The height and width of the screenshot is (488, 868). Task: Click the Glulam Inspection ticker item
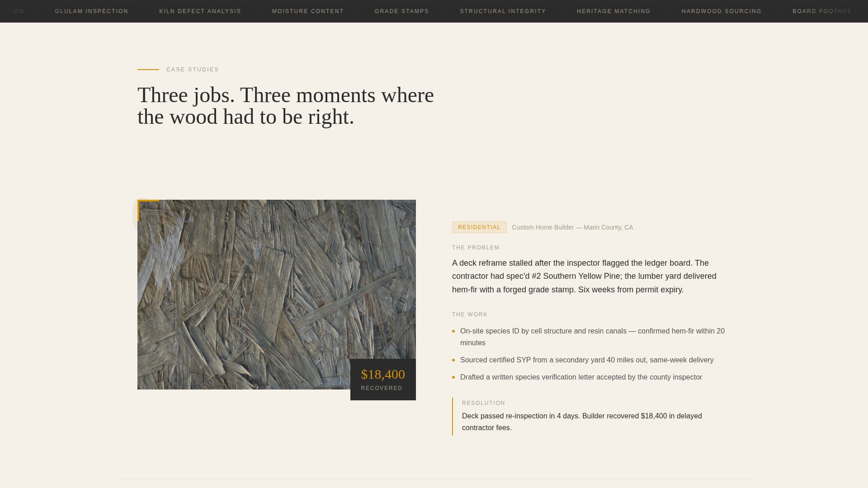tap(91, 11)
